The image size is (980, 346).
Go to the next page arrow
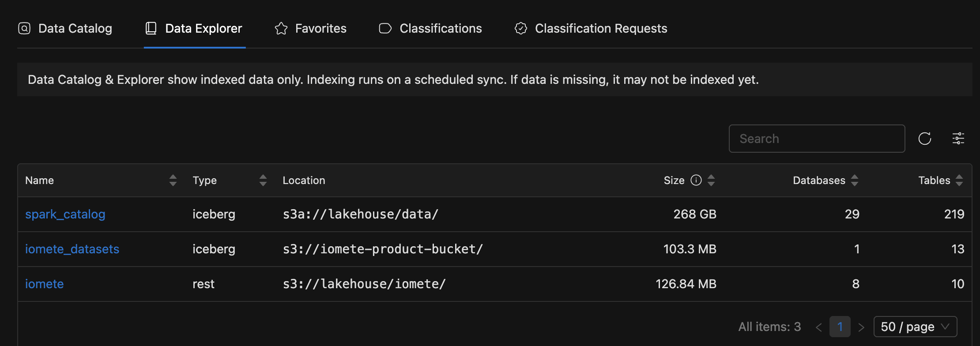tap(861, 327)
